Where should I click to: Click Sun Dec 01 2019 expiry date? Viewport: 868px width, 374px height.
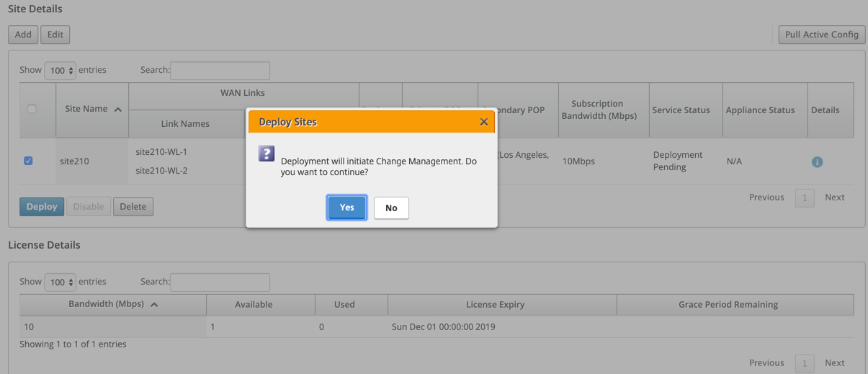click(x=443, y=326)
